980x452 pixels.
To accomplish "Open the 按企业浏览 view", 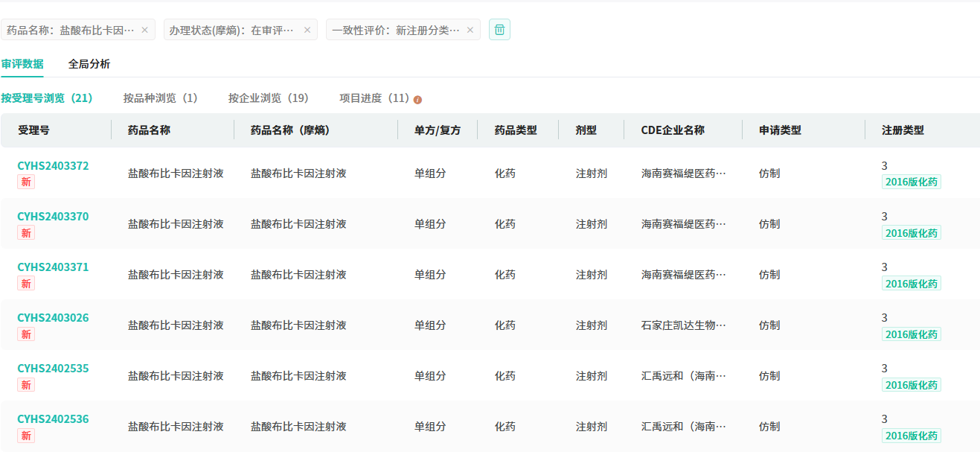I will click(268, 98).
